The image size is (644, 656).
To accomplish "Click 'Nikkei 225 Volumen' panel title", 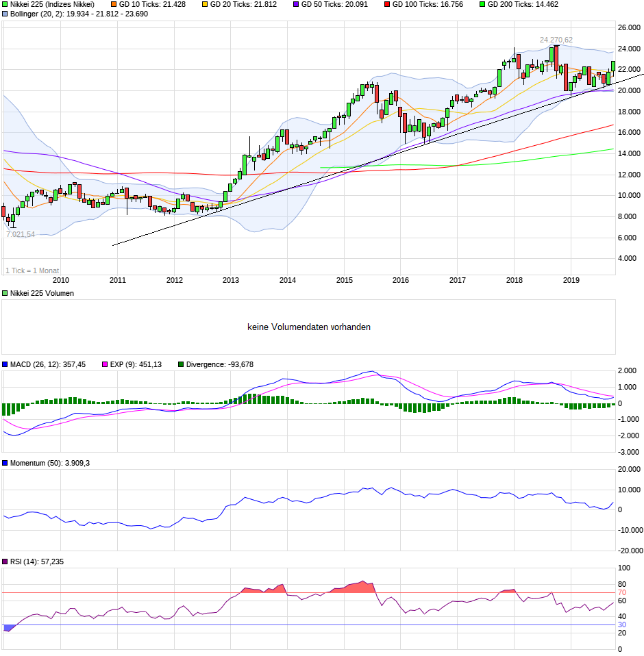I will (x=42, y=293).
